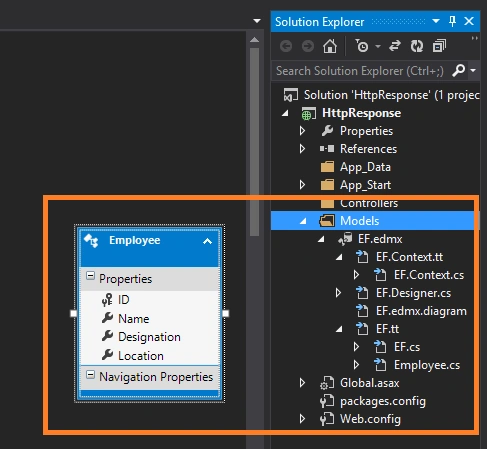Refresh the Solution Explorer tree

[417, 46]
